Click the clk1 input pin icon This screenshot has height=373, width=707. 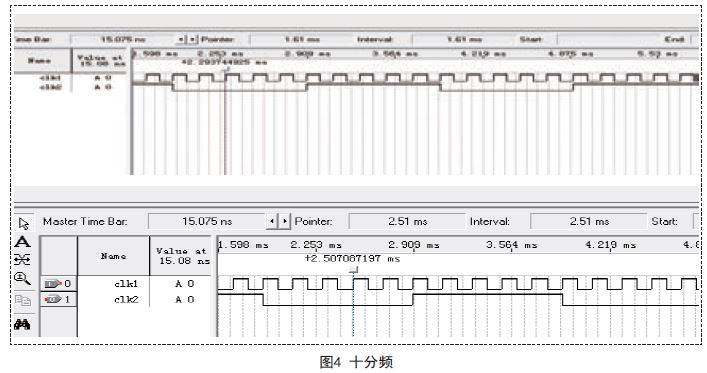click(x=53, y=284)
